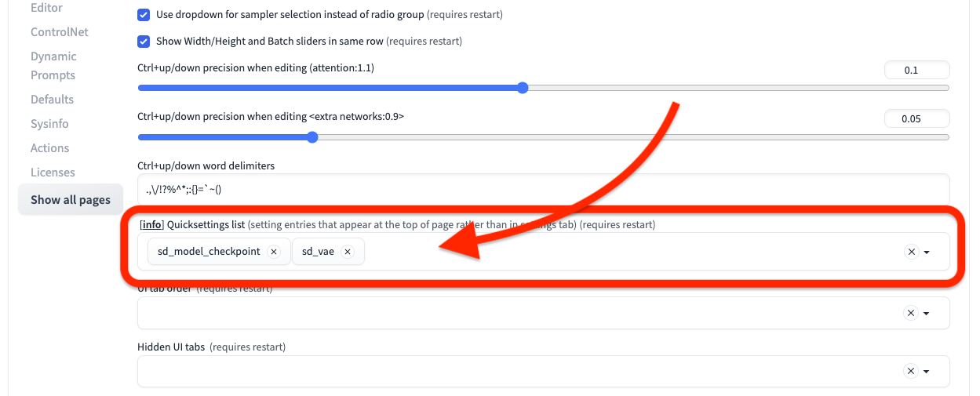Open the info link for Quicksettings
This screenshot has height=396, width=980.
(x=151, y=225)
